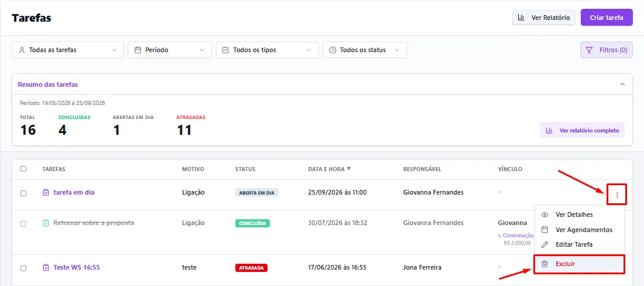644x286 pixels.
Task: Click the pencil icon next to Editar Tarefa
Action: point(545,244)
